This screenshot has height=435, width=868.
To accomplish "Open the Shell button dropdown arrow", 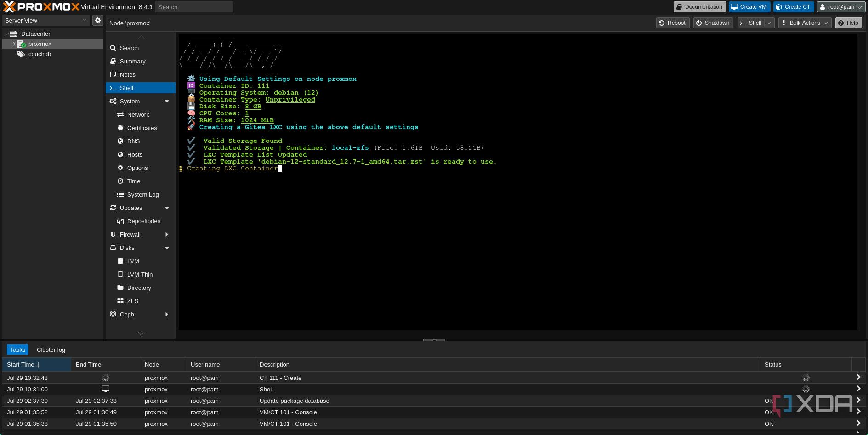I will click(769, 23).
